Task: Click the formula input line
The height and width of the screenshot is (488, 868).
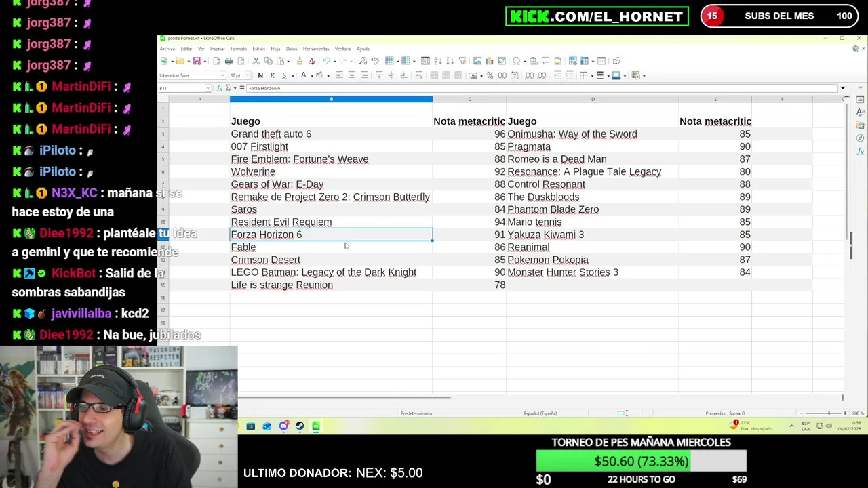Action: (x=541, y=88)
